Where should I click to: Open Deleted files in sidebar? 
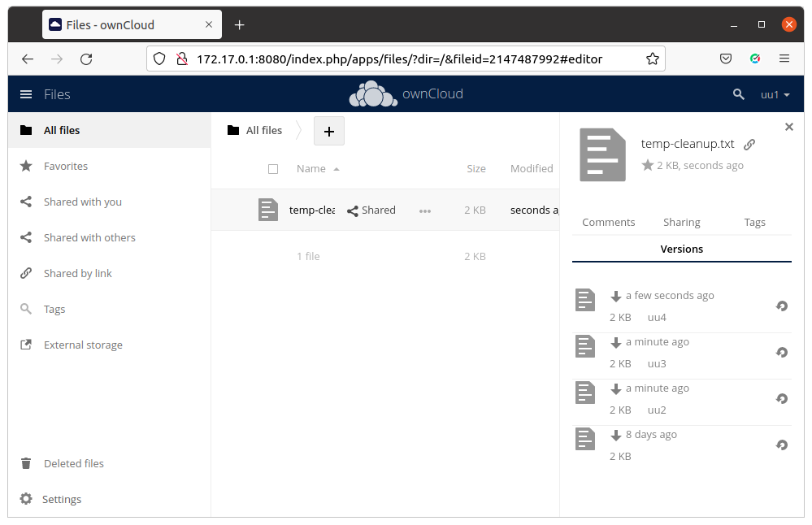[x=109, y=463]
